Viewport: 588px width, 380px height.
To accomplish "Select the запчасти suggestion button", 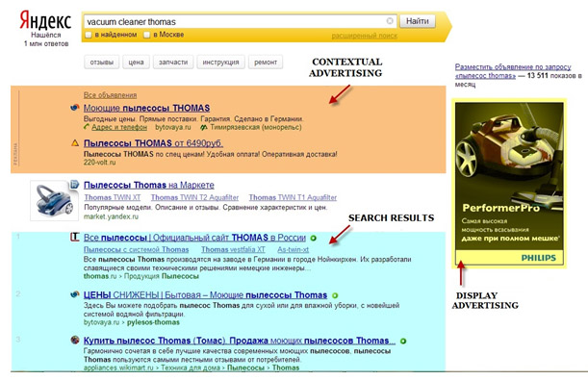I will (x=173, y=63).
